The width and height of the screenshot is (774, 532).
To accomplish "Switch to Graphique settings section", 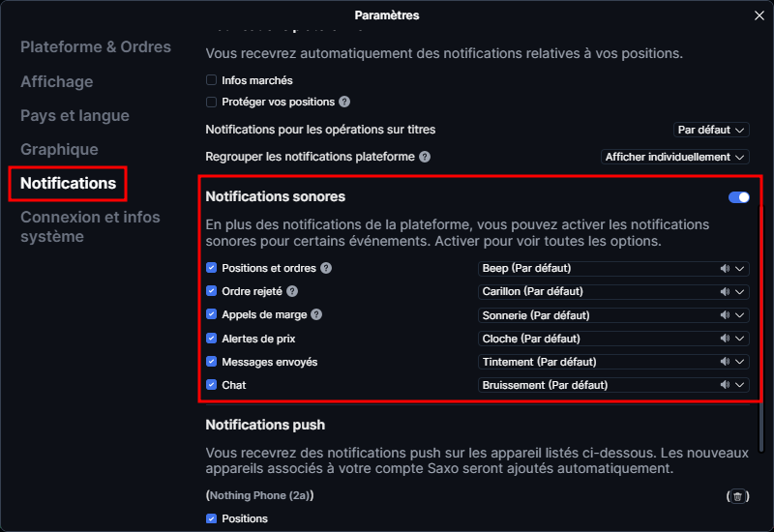I will 59,149.
